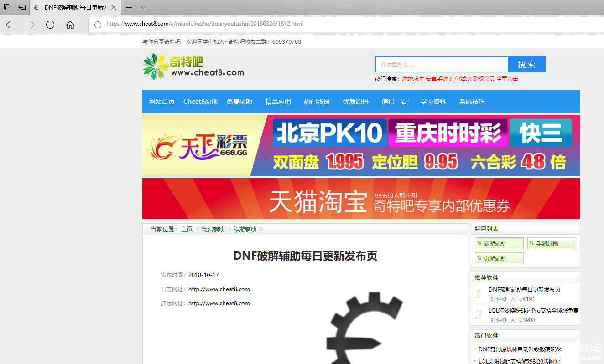The width and height of the screenshot is (604, 364).
Task: Open the 演示网址 http://www.cheat8.com link
Action: (x=219, y=303)
